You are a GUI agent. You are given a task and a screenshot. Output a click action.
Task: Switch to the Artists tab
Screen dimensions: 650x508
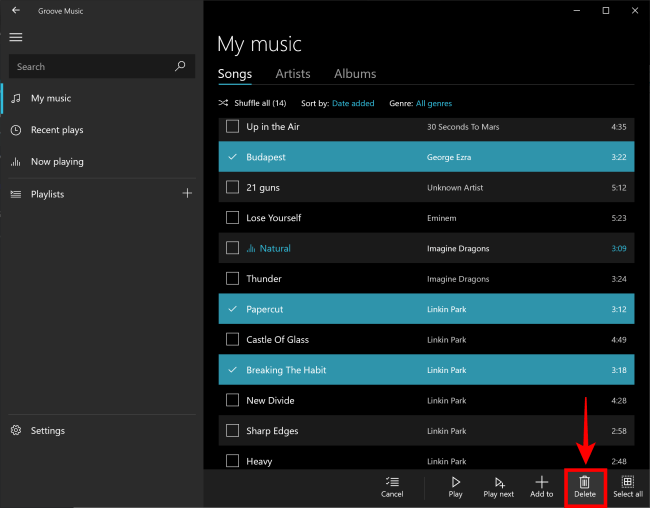pos(293,74)
